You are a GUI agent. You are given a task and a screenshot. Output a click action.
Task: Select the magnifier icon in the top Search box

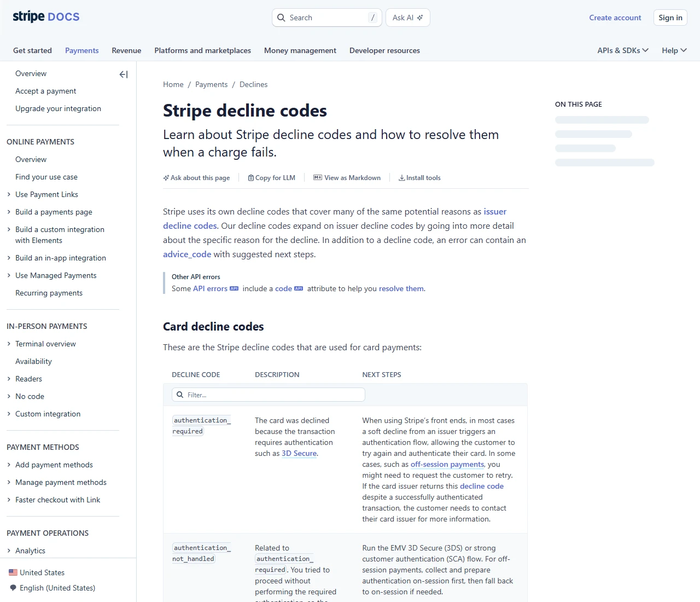[x=281, y=18]
